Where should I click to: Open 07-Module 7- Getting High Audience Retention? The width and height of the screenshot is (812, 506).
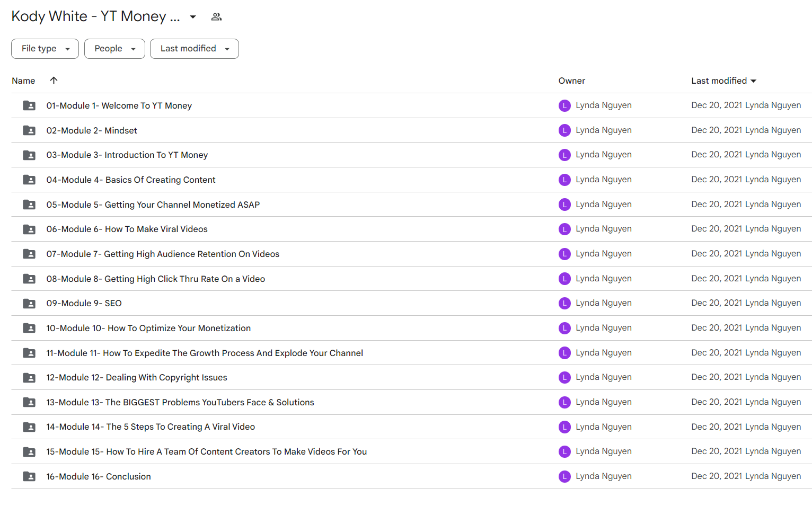coord(163,254)
